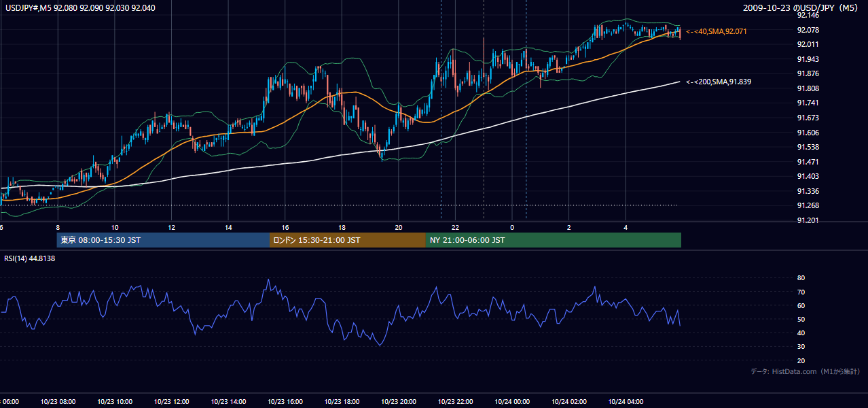
Task: Click the 10/23 12:00 date label
Action: pyautogui.click(x=172, y=402)
